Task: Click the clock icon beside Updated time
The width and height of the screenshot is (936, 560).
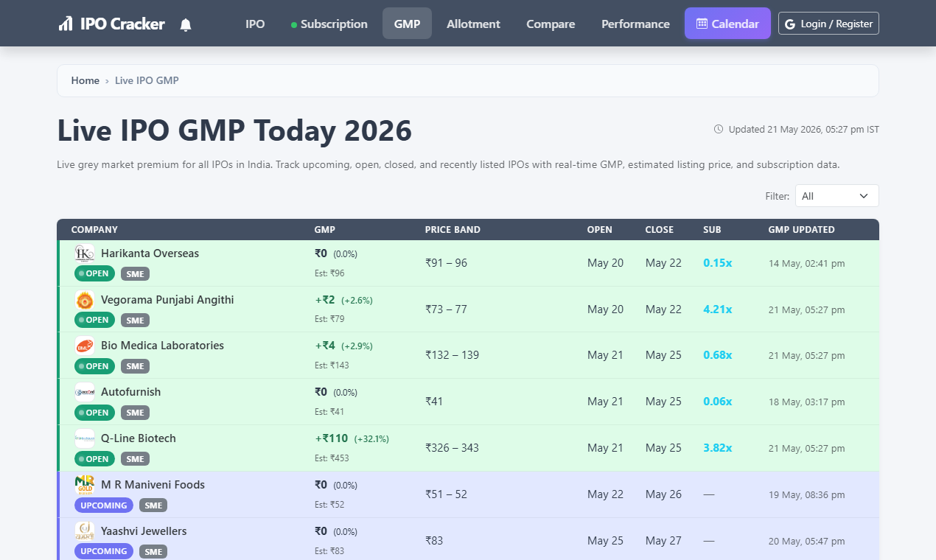Action: (x=719, y=129)
